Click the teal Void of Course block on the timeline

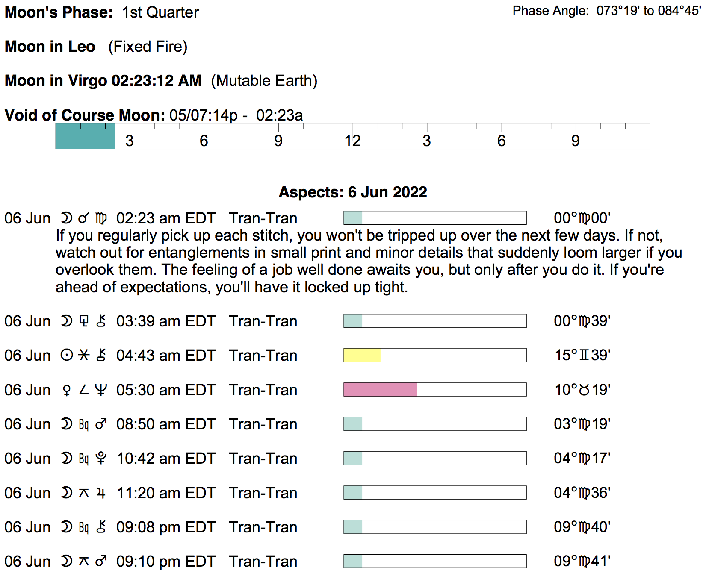coord(85,136)
